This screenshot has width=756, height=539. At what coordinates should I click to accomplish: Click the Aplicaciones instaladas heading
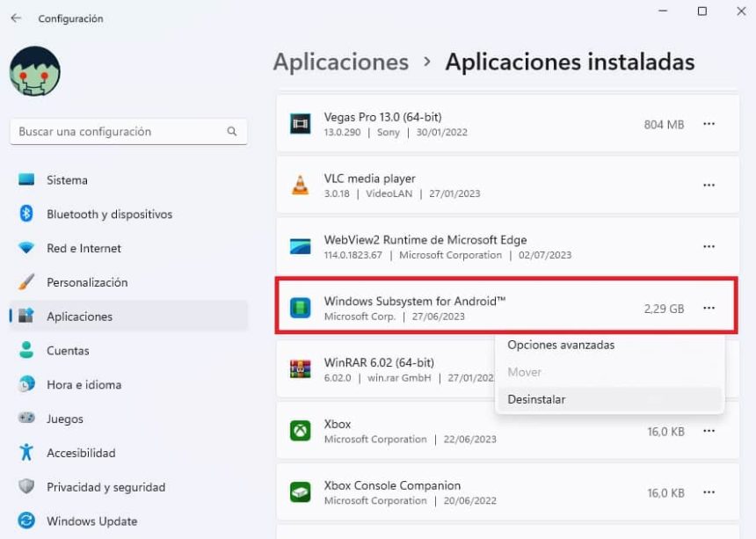pyautogui.click(x=570, y=62)
